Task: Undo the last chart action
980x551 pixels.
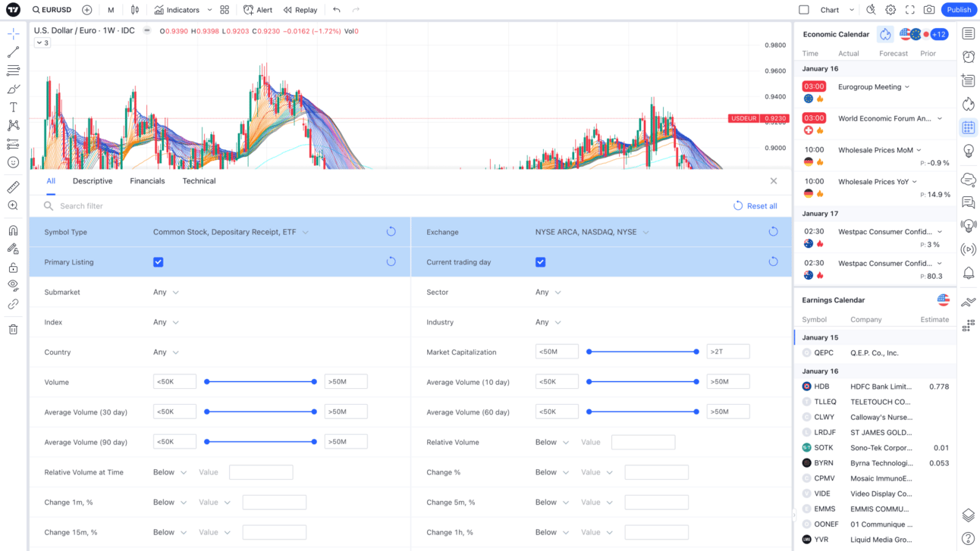Action: point(337,10)
